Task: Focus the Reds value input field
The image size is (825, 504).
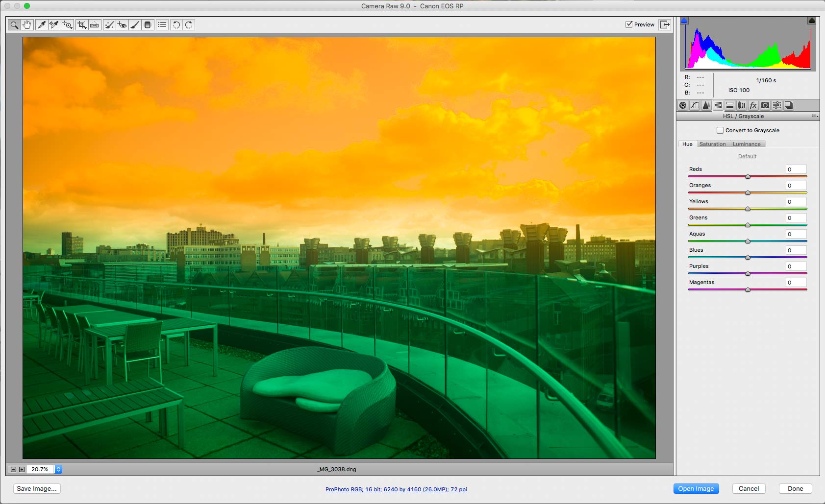Action: [x=796, y=169]
